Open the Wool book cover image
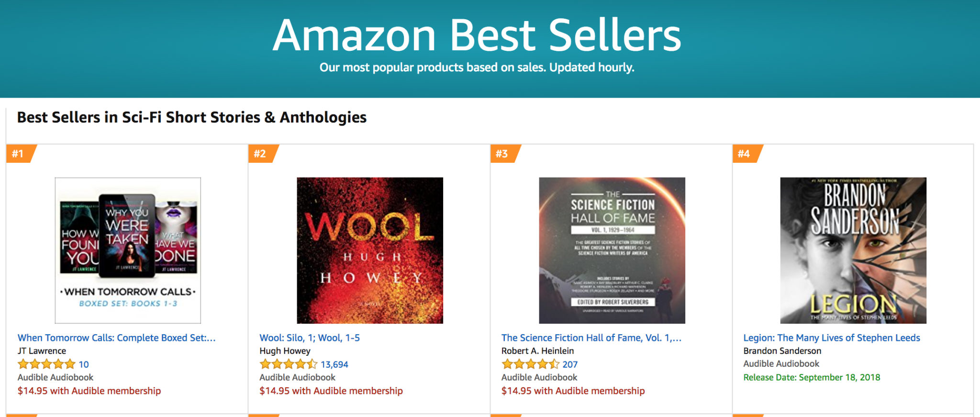Image resolution: width=980 pixels, height=417 pixels. click(370, 250)
